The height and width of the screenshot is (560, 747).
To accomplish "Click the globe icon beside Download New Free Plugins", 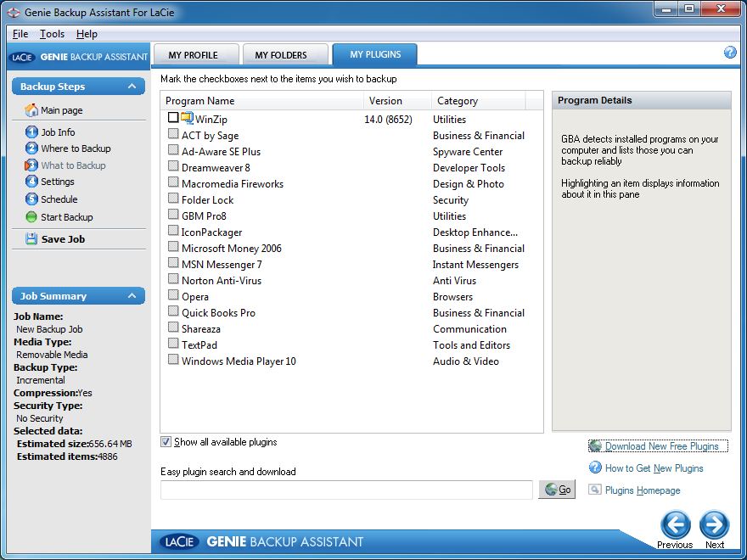I will point(596,445).
